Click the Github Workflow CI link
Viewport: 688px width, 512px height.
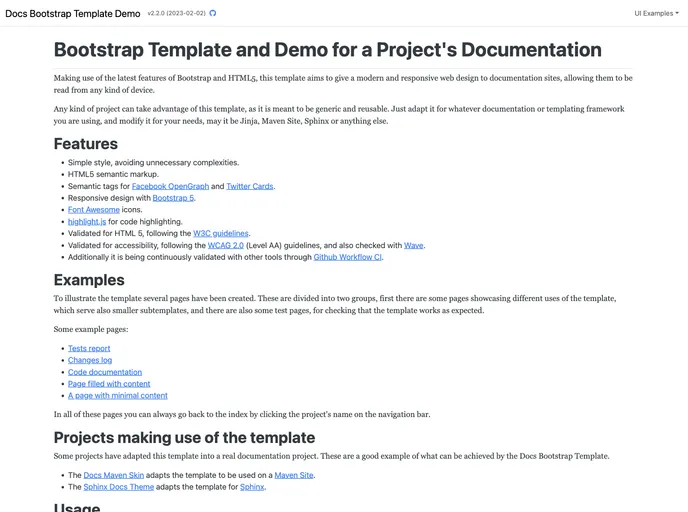(348, 257)
